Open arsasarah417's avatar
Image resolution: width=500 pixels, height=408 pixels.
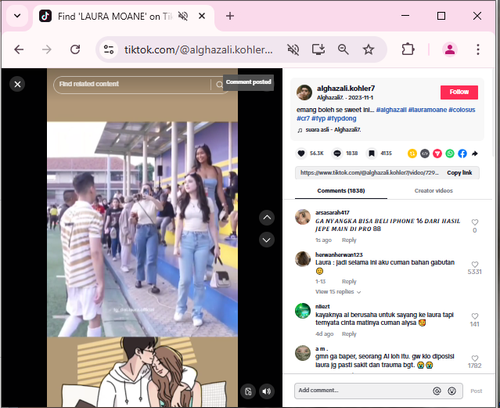[303, 217]
